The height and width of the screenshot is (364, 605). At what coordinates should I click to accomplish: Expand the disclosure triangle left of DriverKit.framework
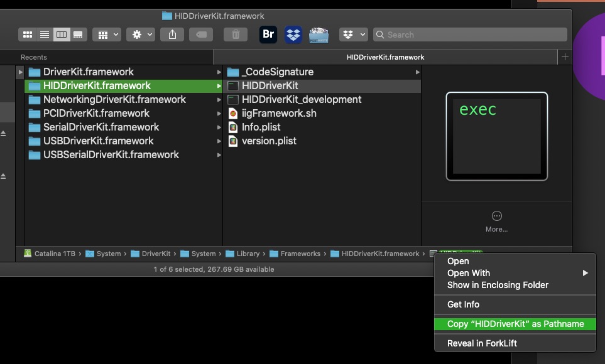[20, 72]
